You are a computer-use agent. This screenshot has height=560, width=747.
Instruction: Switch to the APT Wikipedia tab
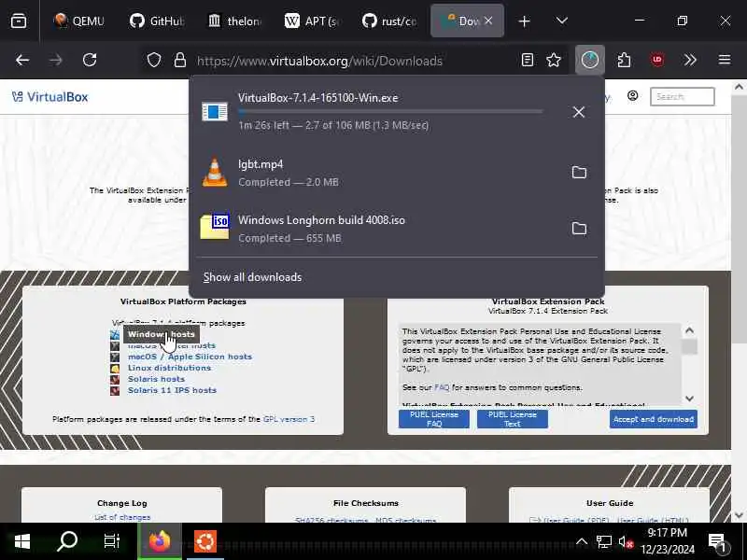311,21
